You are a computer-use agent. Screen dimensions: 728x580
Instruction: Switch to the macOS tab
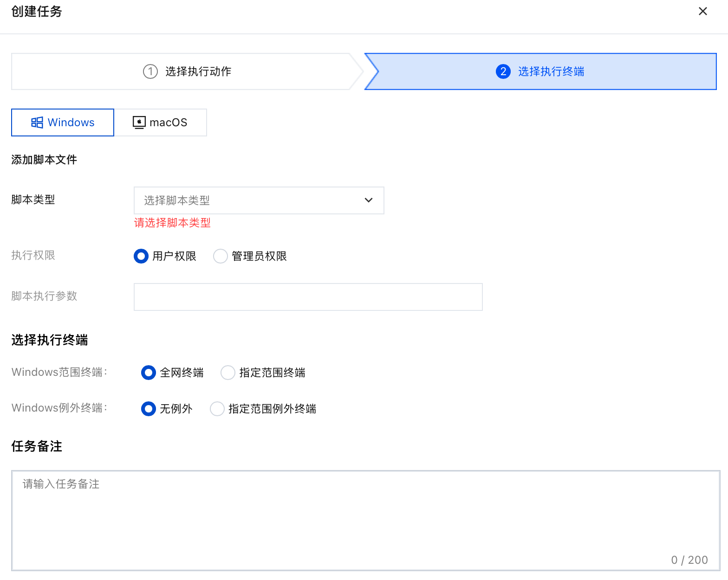pyautogui.click(x=161, y=122)
